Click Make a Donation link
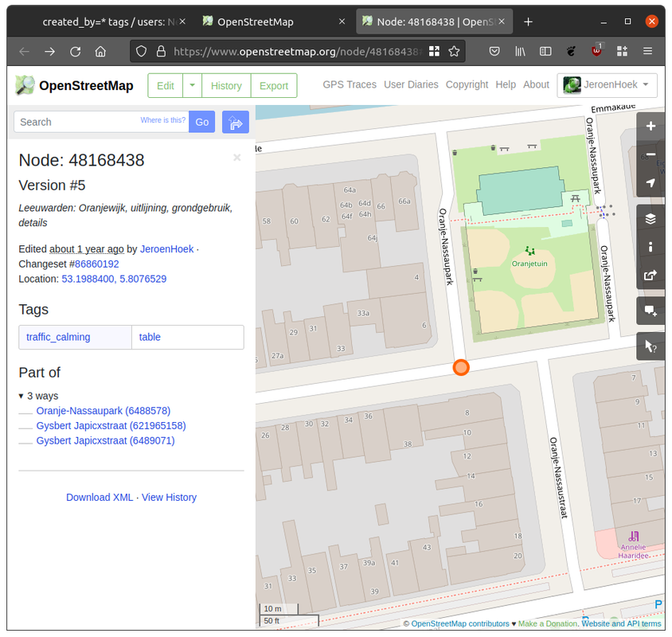This screenshot has height=637, width=672. coord(548,623)
